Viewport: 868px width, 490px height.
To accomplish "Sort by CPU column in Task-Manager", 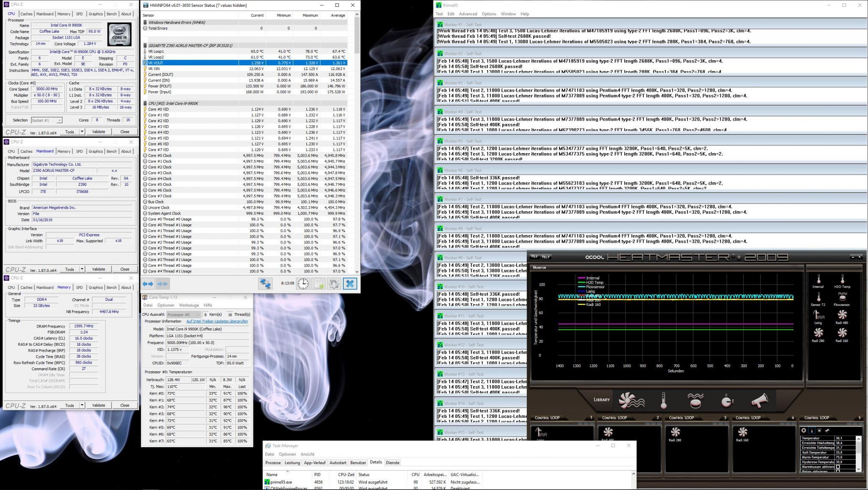I will (x=415, y=474).
